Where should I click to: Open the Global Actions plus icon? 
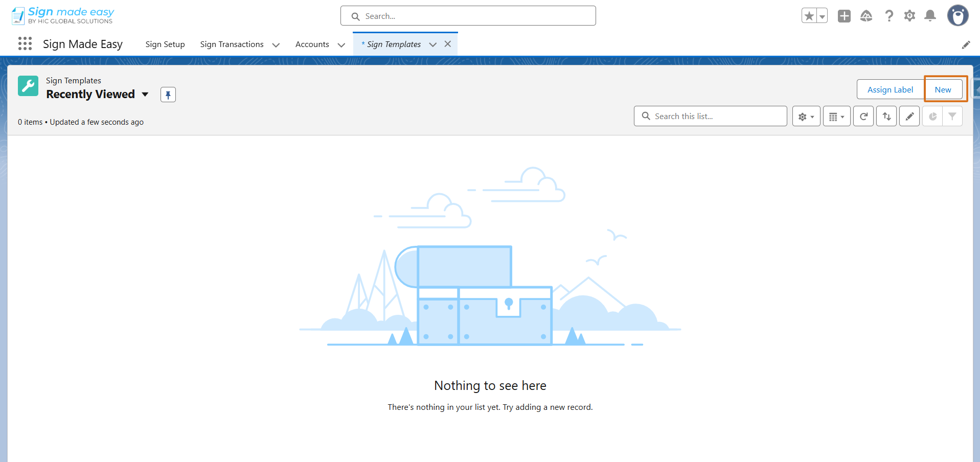pyautogui.click(x=844, y=16)
